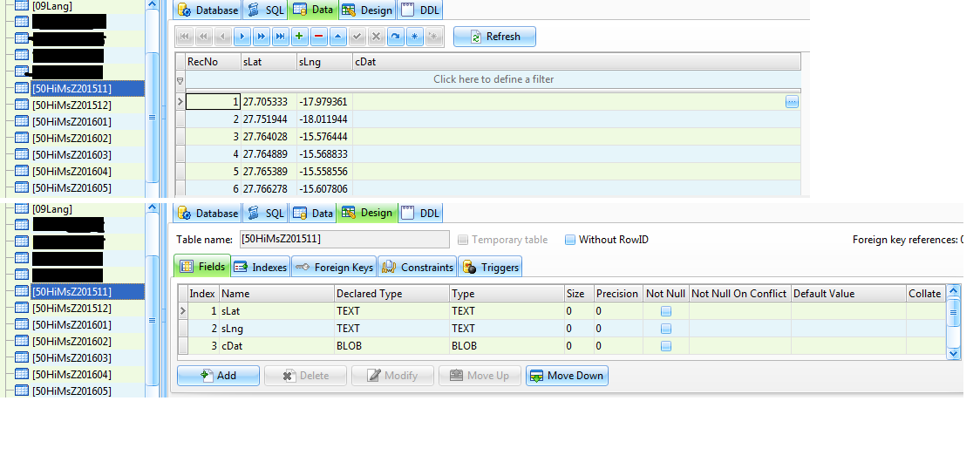
Task: Click the down arrow of fields grid scrollbar
Action: (953, 354)
